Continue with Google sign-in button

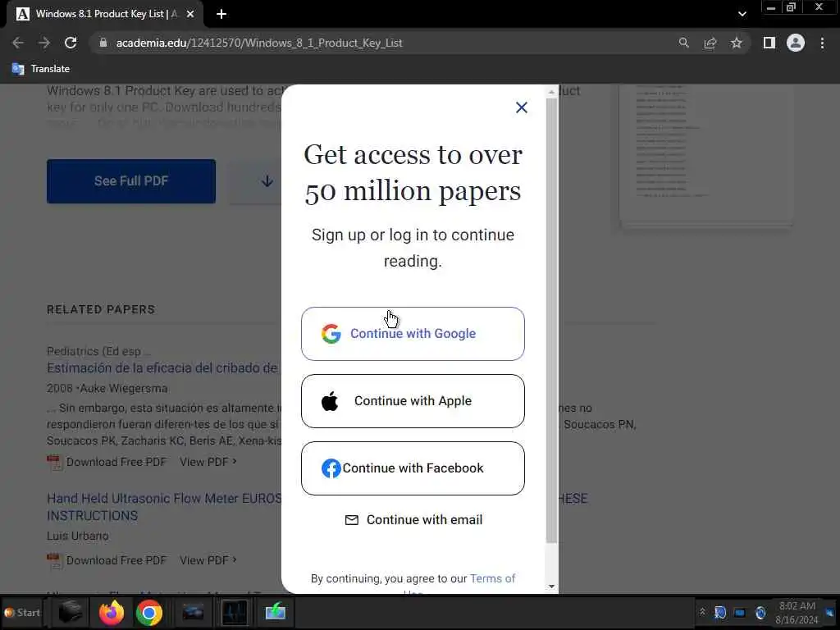coord(413,334)
